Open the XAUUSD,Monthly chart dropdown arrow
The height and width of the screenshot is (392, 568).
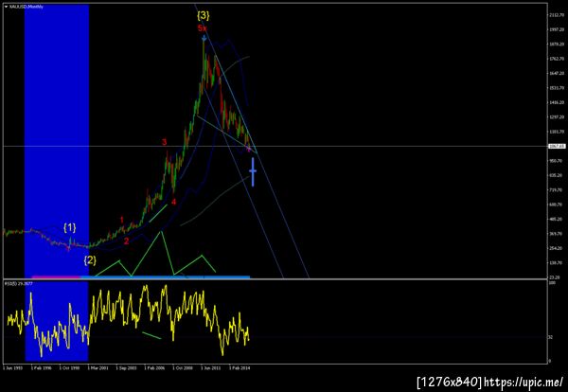[7, 7]
